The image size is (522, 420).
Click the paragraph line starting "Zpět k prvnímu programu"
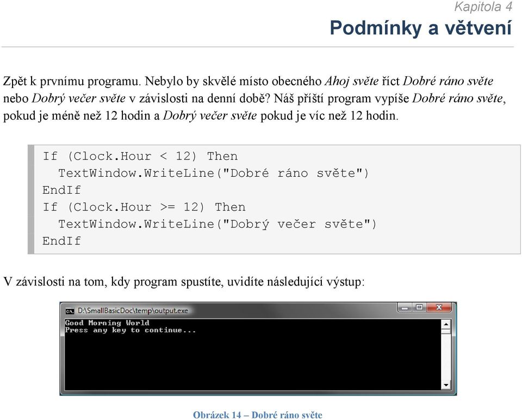point(248,81)
